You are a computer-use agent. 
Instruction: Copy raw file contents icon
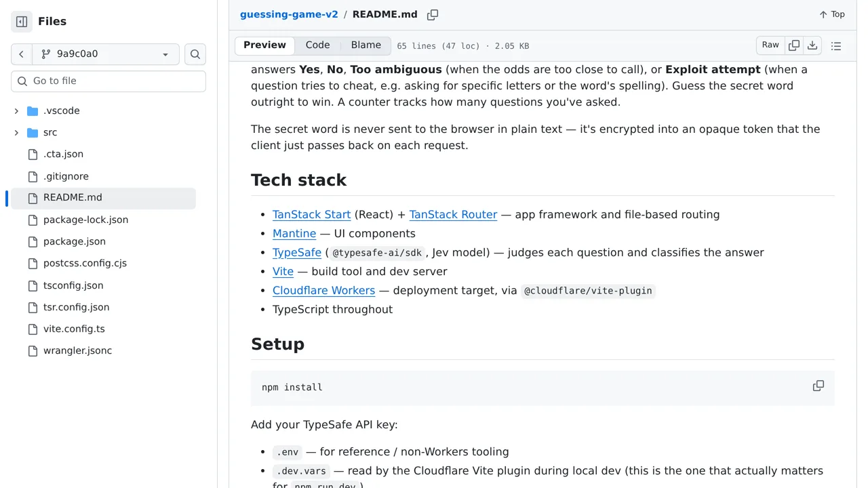pyautogui.click(x=794, y=45)
